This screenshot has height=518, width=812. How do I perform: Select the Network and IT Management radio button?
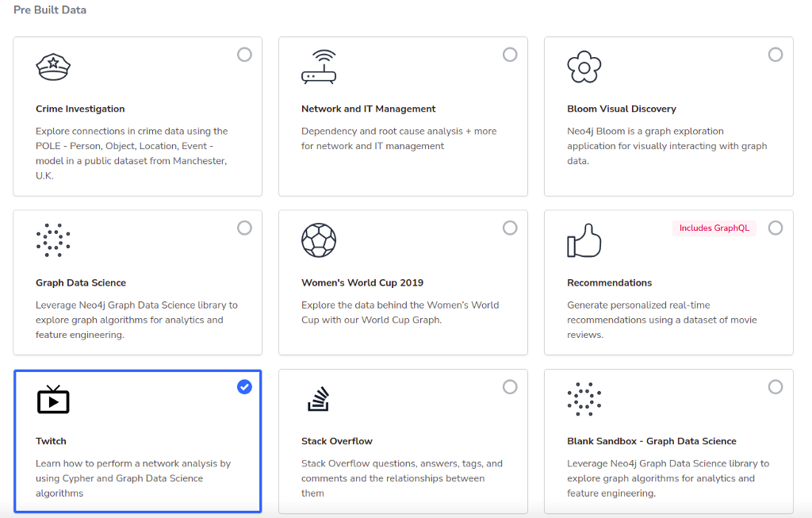click(x=510, y=55)
